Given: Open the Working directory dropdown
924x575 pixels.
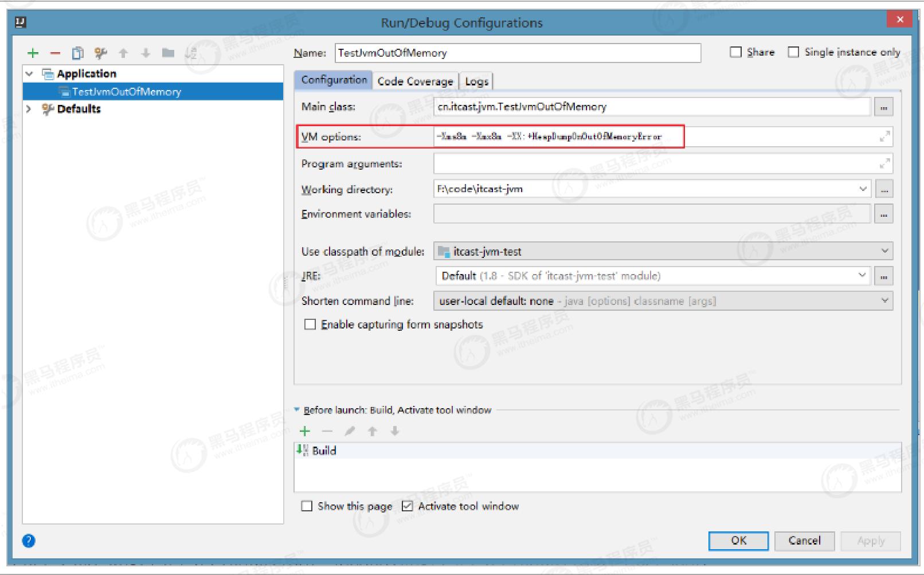Looking at the screenshot, I should pos(863,189).
